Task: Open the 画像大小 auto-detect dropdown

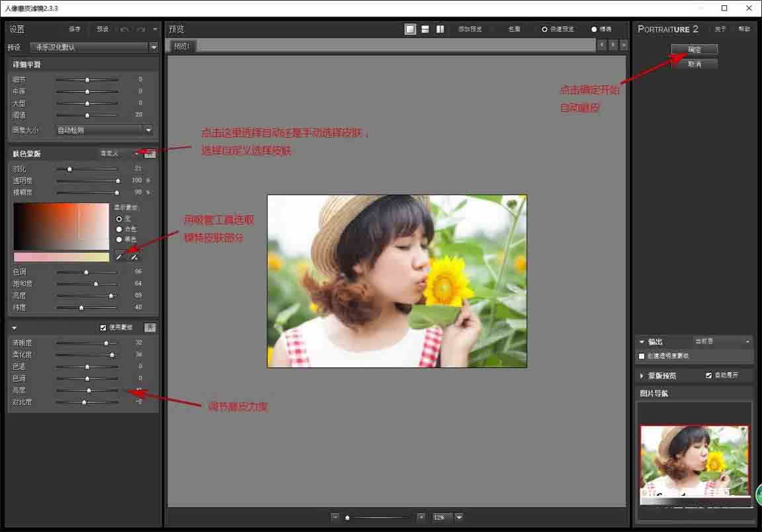Action: coord(104,130)
